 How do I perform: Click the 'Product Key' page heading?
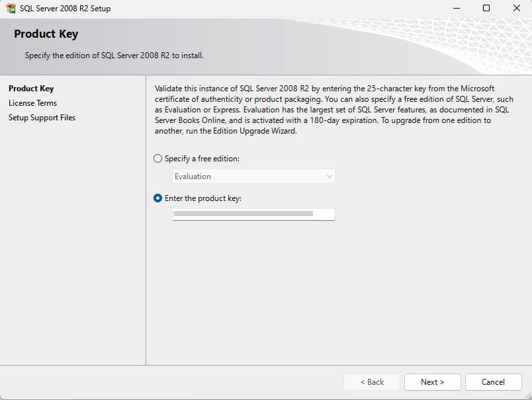click(46, 34)
